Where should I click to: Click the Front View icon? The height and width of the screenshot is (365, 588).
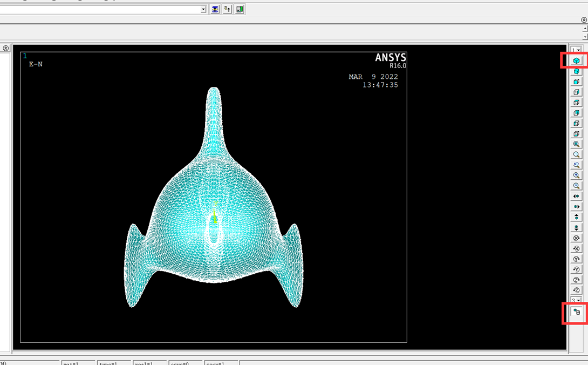[576, 81]
